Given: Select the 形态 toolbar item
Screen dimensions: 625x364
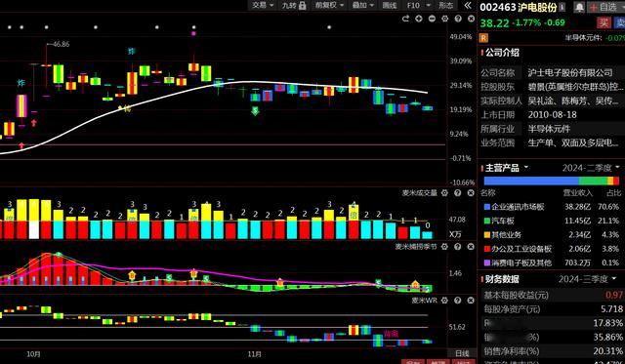Looking at the screenshot, I should (x=445, y=5).
